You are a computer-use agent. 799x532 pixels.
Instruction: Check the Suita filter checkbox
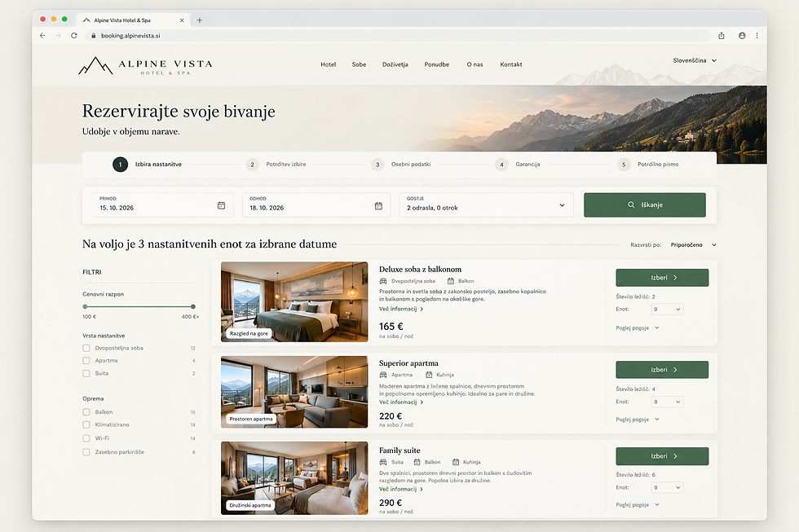point(86,373)
